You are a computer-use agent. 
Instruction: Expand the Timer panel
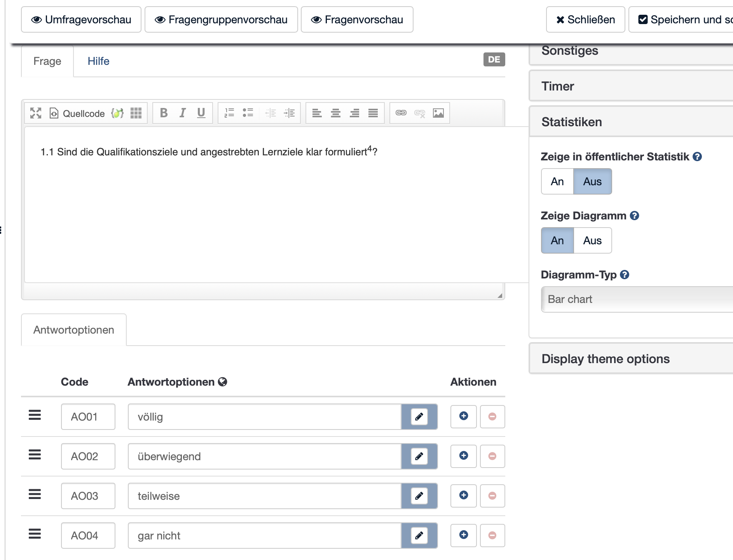click(x=558, y=86)
